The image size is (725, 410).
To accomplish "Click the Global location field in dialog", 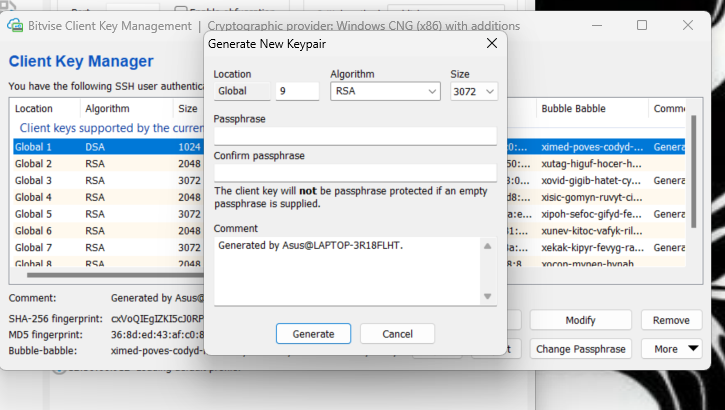I will click(242, 91).
